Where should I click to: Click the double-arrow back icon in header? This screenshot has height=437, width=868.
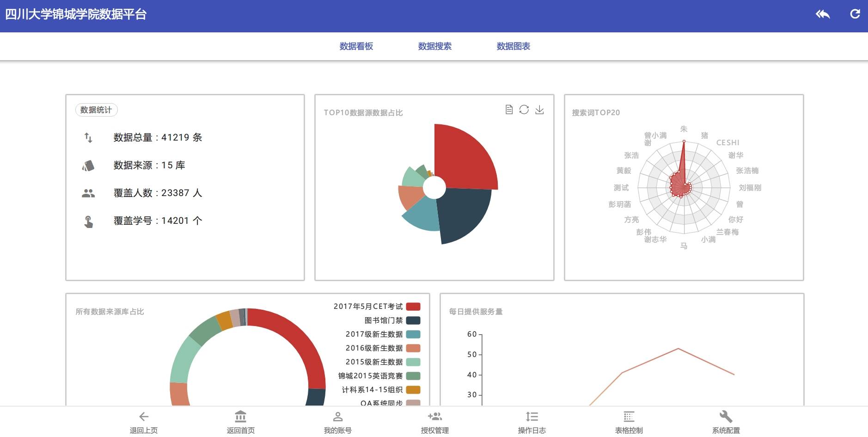coord(823,14)
